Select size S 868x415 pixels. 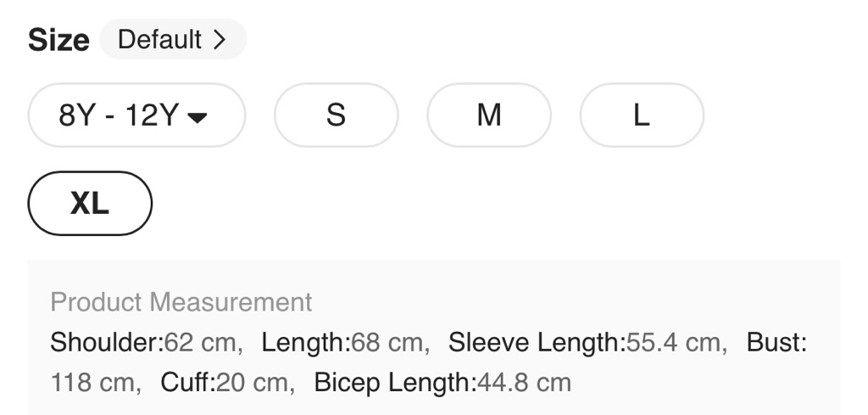[x=336, y=115]
